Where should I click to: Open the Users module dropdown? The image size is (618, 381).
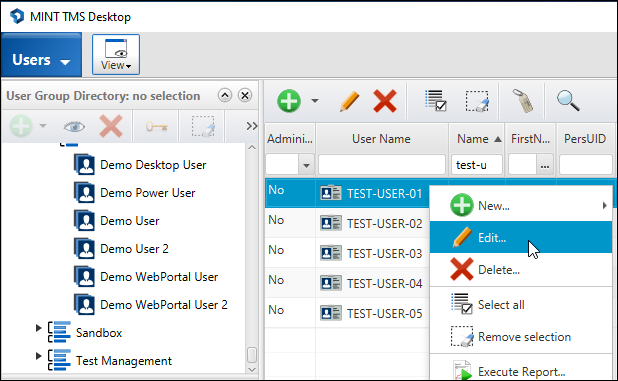tap(41, 55)
